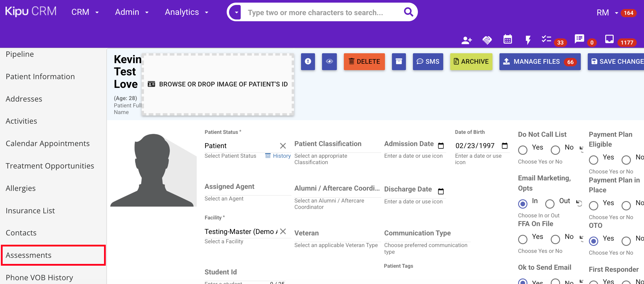The width and height of the screenshot is (644, 284).
Task: Click the search magnifier icon
Action: [x=408, y=12]
